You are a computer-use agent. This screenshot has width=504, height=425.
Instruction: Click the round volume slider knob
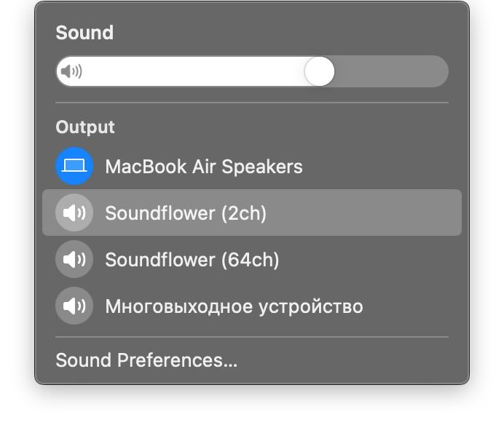pyautogui.click(x=319, y=71)
